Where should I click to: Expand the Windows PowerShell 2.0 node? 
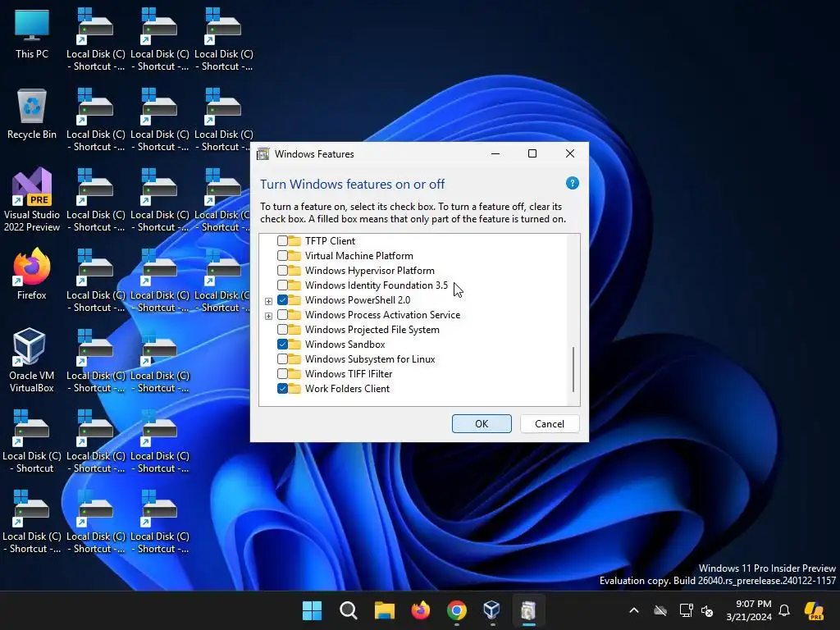(268, 301)
